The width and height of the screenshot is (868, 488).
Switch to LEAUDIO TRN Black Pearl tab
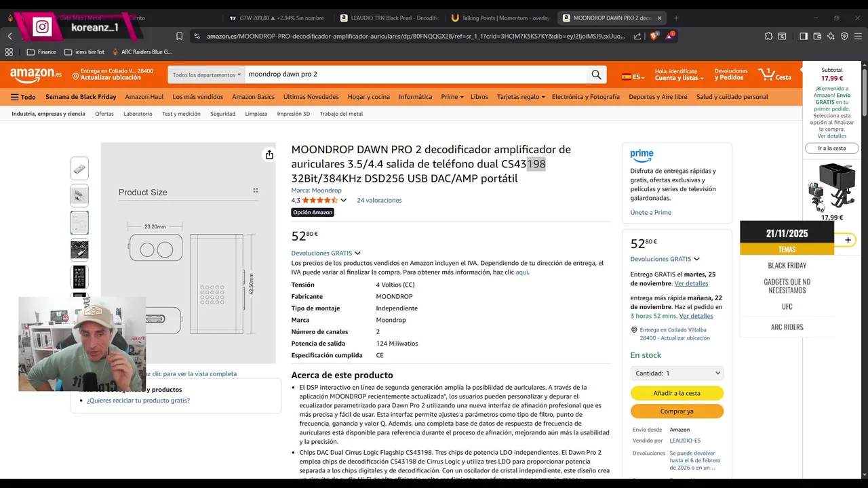click(x=389, y=18)
